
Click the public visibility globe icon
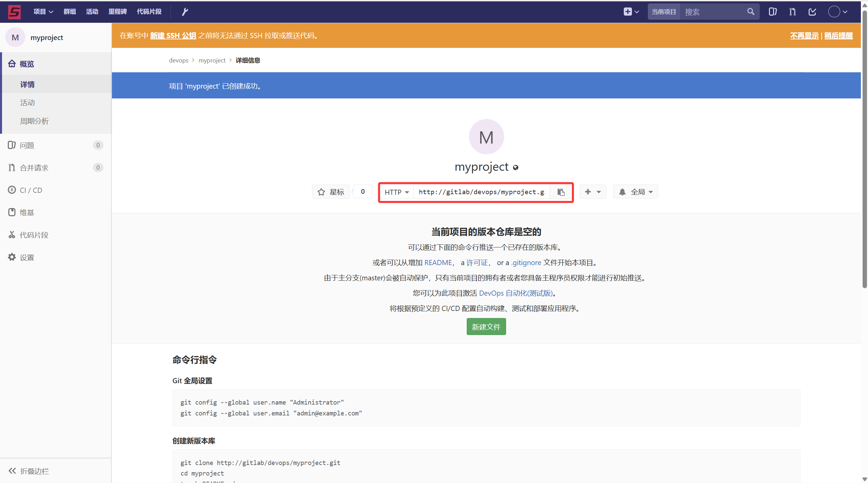(x=516, y=167)
